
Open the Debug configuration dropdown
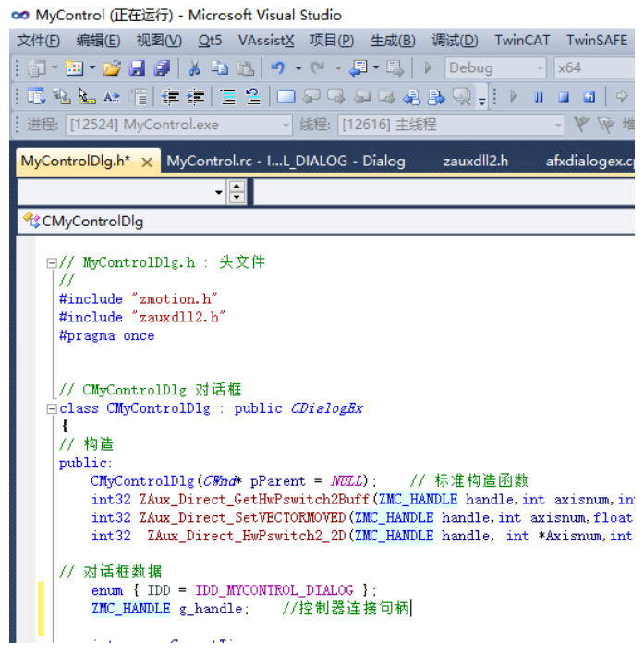pyautogui.click(x=541, y=68)
